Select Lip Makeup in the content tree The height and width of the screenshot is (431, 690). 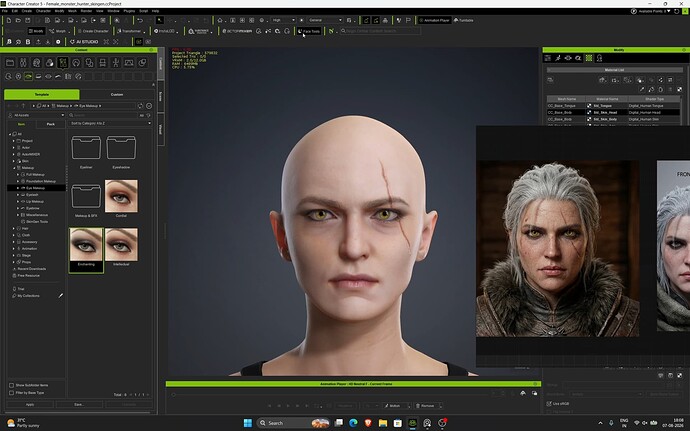[x=35, y=202]
